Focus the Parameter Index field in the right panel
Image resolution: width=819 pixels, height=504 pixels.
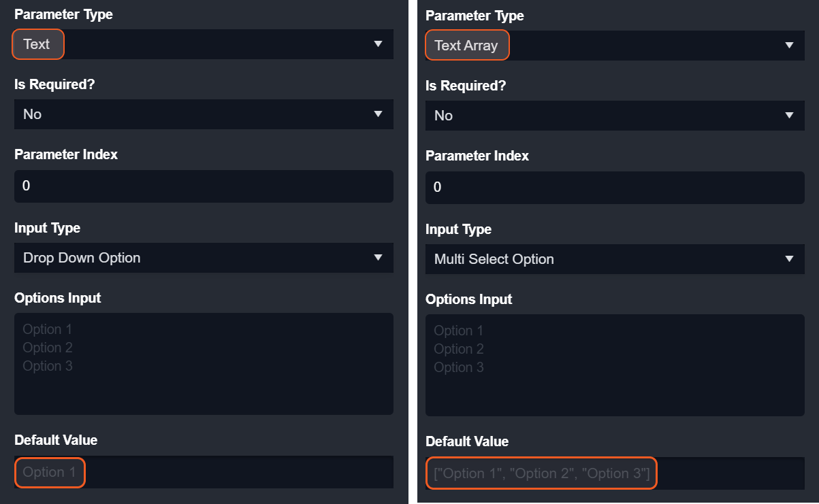coord(615,187)
